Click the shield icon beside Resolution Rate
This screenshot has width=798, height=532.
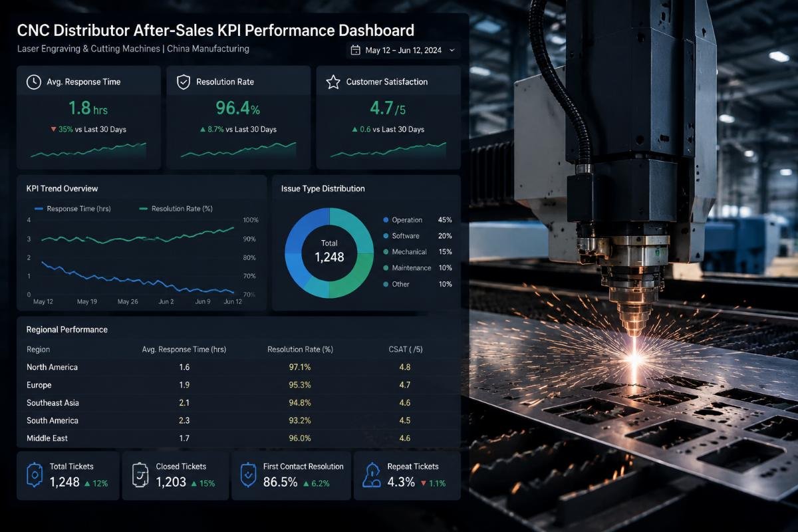184,82
